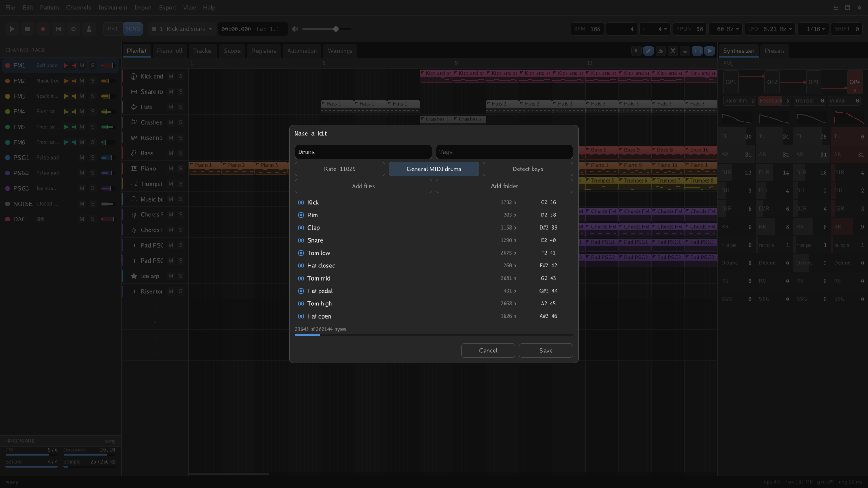Switch to the Tracker tab
Image resolution: width=868 pixels, height=488 pixels.
203,51
